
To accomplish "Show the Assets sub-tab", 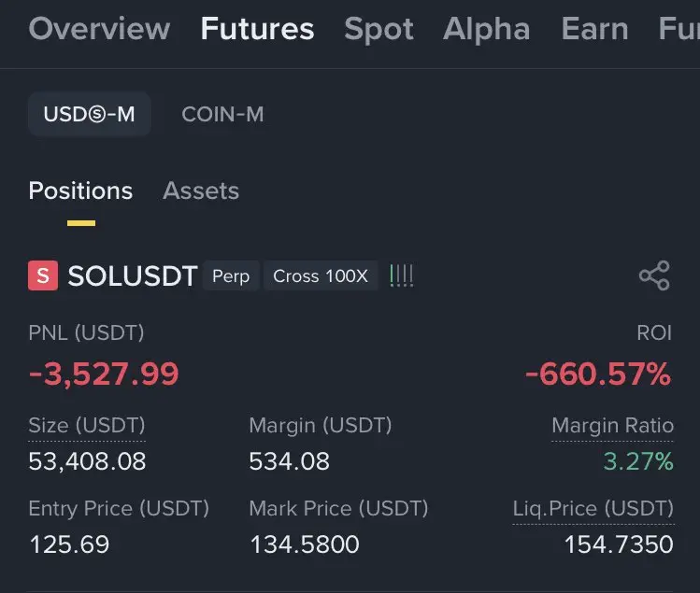I will [201, 191].
